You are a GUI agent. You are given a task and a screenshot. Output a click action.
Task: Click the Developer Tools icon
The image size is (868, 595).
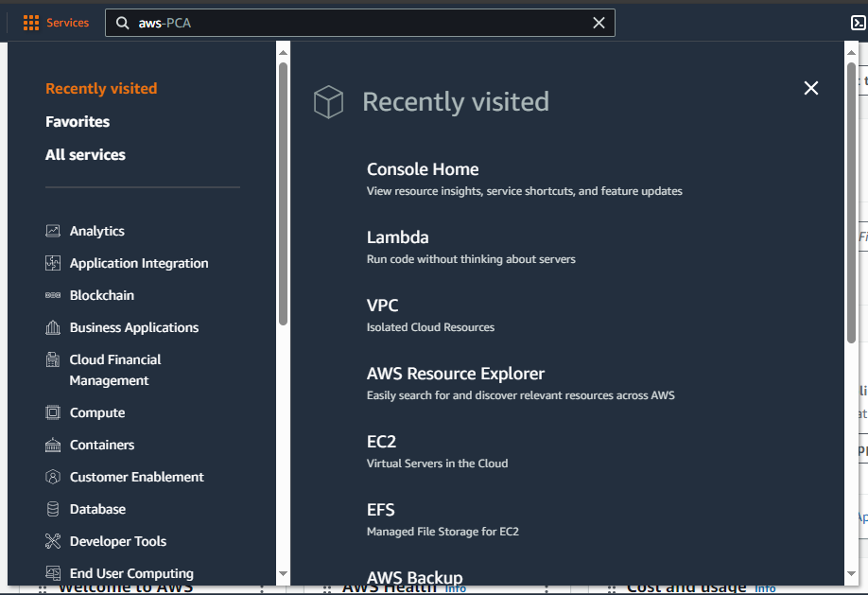[x=53, y=541]
